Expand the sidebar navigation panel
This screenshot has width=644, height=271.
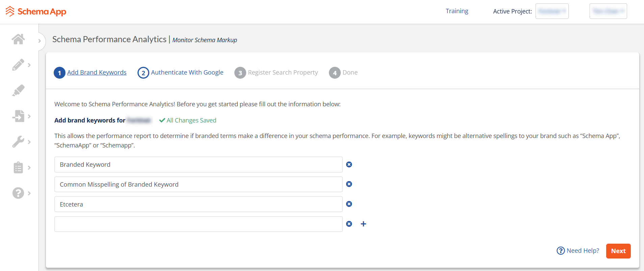[40, 41]
